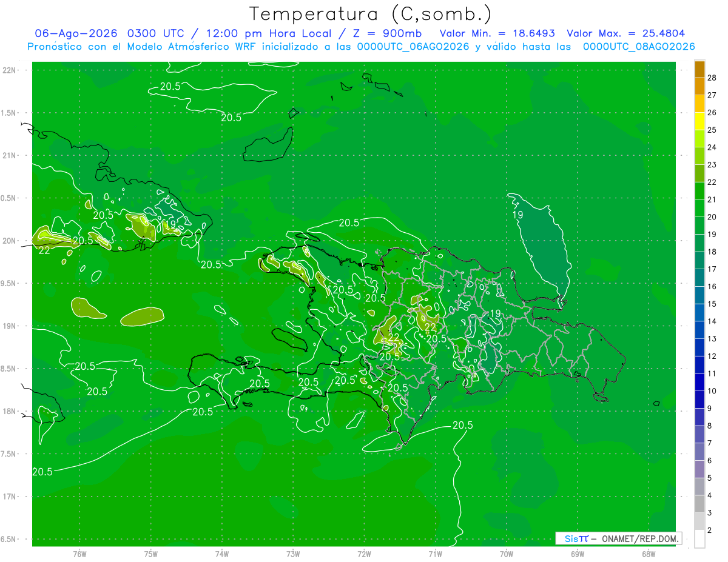728x562 pixels.
Task: Click the dark orange swatch above legend 28
Action: pyautogui.click(x=699, y=69)
